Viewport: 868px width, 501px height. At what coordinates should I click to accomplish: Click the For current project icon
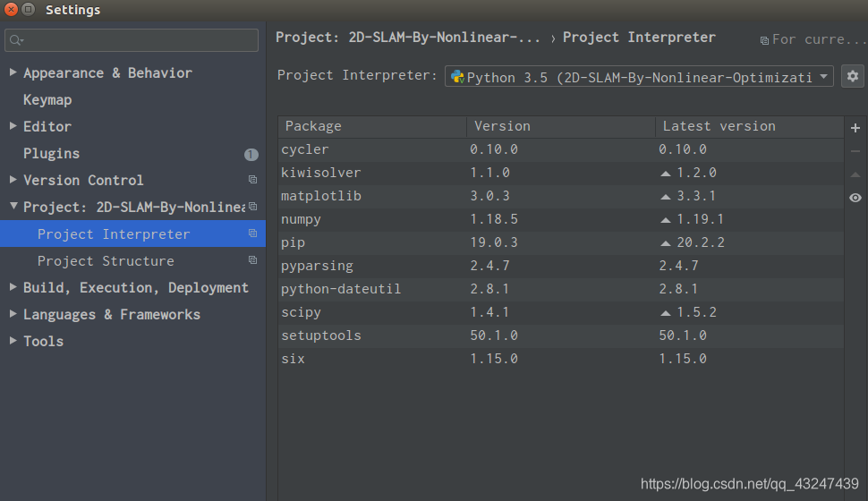[764, 40]
